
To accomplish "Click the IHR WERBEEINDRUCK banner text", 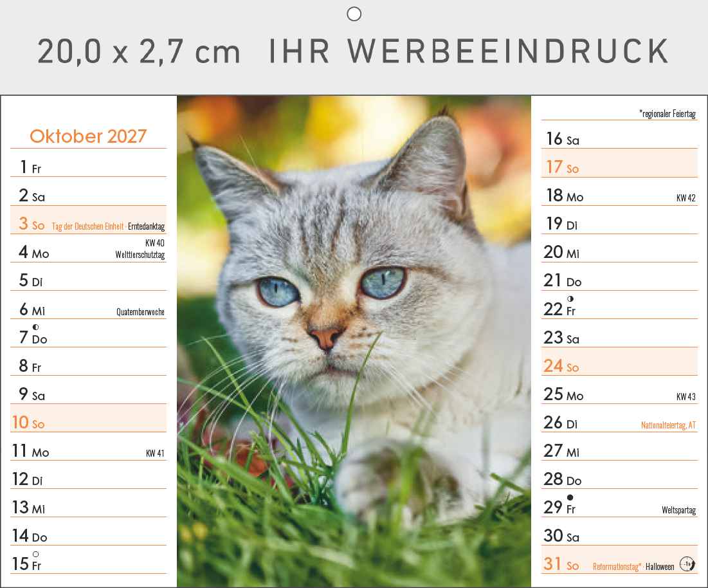I will (x=469, y=51).
